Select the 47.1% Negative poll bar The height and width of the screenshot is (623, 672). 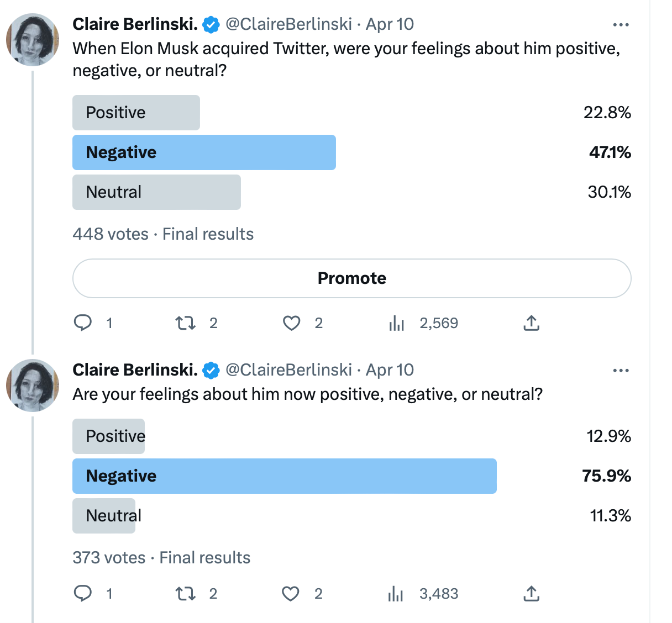[204, 152]
